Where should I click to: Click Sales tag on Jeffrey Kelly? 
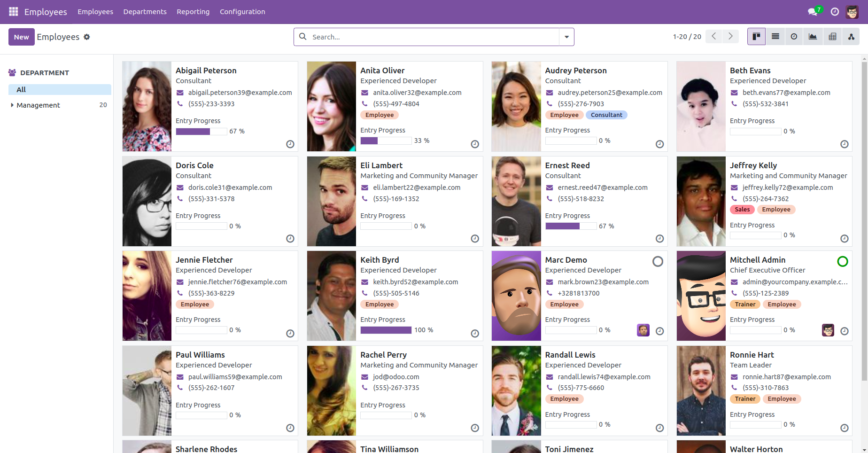[x=742, y=210]
